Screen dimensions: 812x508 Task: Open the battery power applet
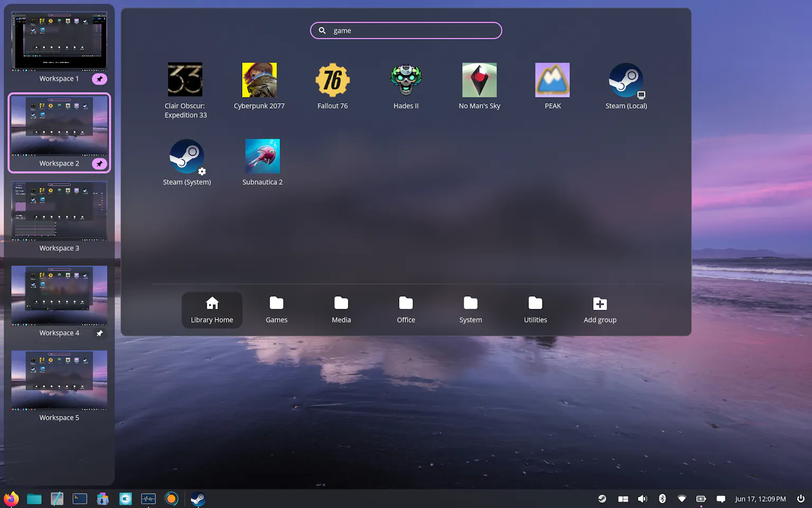(x=701, y=498)
